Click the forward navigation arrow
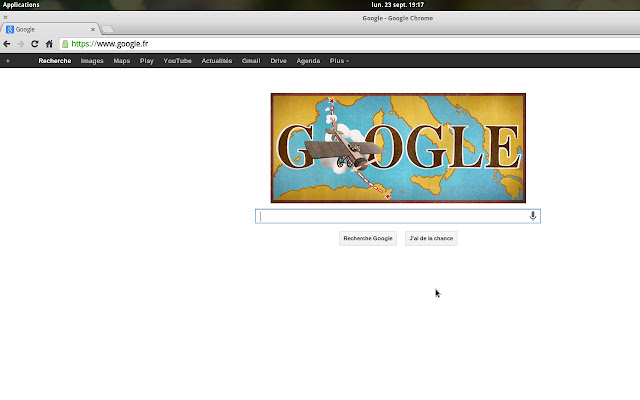The height and width of the screenshot is (400, 640). (x=21, y=44)
